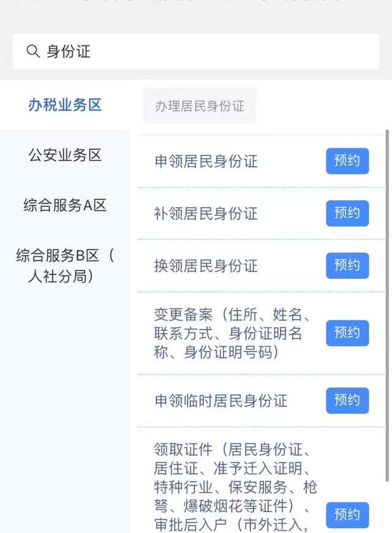The image size is (392, 533).
Task: Click 预约 for 变更备案 item
Action: click(347, 333)
